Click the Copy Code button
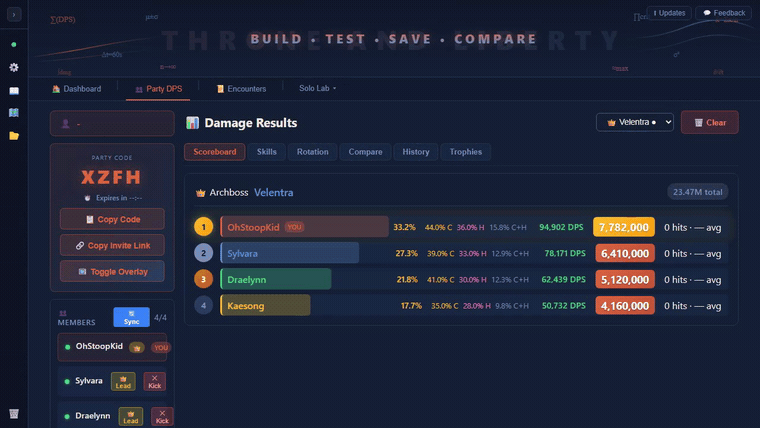The height and width of the screenshot is (428, 760). [112, 219]
